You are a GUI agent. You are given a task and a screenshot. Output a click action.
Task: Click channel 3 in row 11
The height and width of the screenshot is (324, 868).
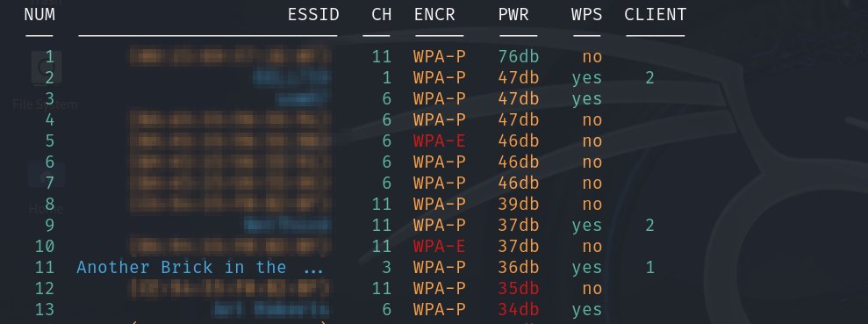[386, 268]
